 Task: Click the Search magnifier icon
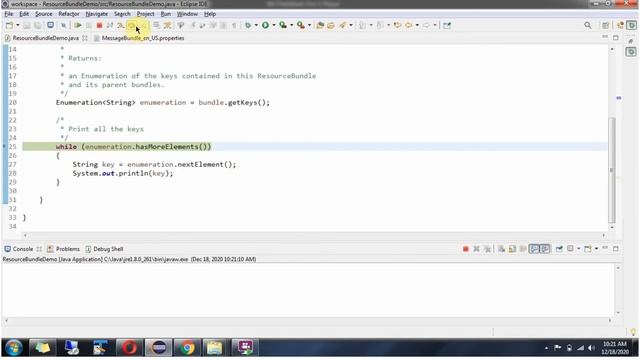[x=587, y=25]
